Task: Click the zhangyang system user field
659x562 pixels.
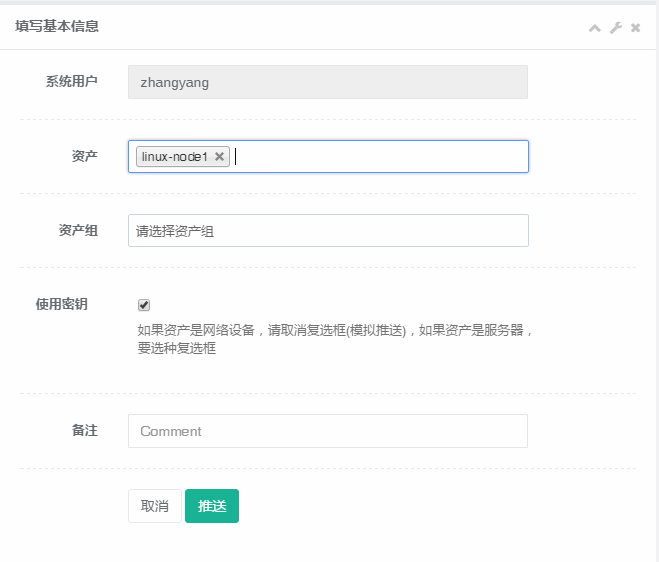Action: [x=328, y=83]
